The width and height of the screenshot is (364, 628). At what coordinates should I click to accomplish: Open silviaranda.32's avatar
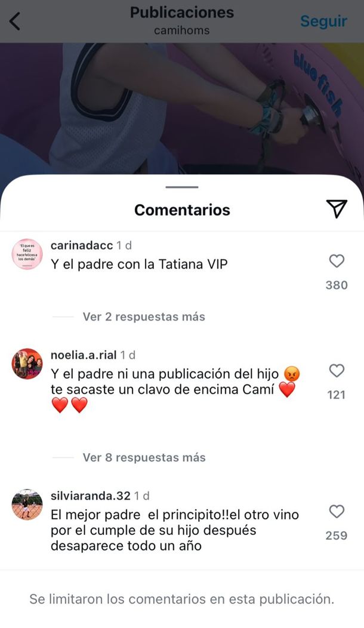27,504
